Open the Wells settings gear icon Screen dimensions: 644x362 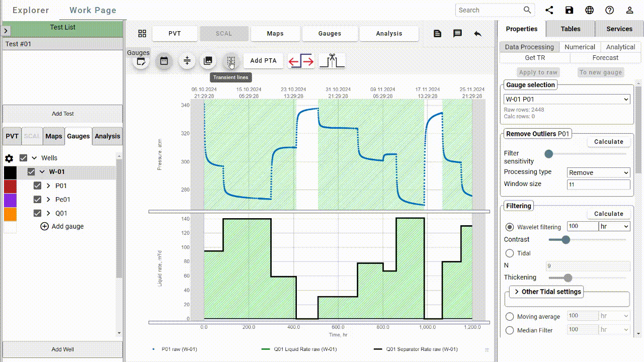[x=9, y=158]
